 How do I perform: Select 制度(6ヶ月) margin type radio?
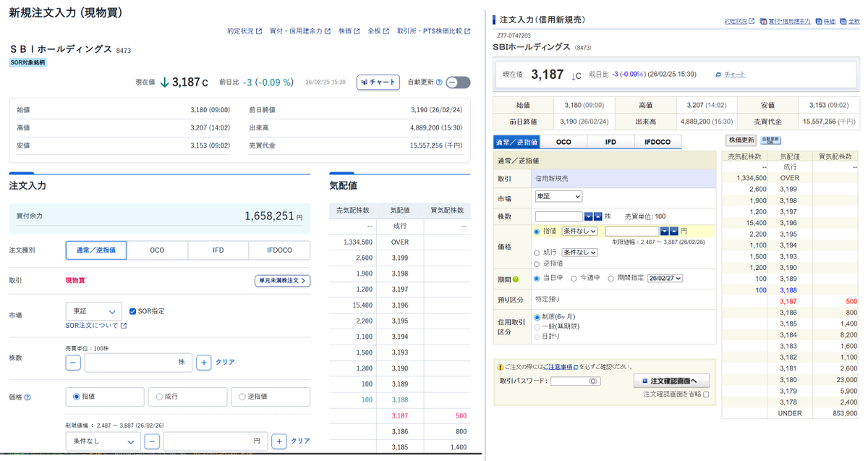tap(536, 317)
